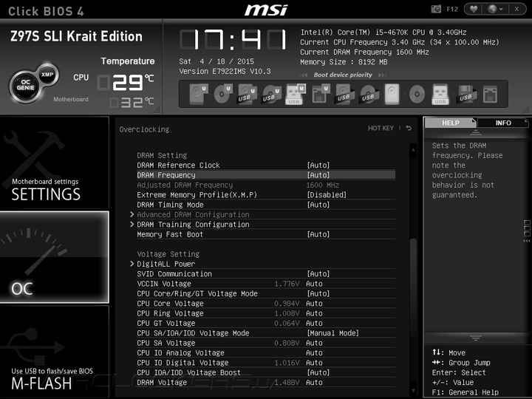
Task: Select the UEFI CD/DVD boot device icon
Action: (223, 94)
